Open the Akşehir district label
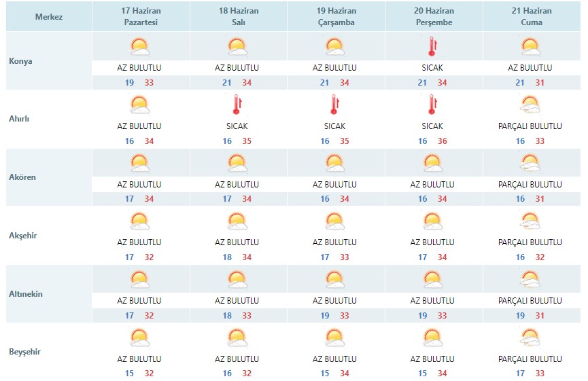588x381 pixels. pos(23,236)
